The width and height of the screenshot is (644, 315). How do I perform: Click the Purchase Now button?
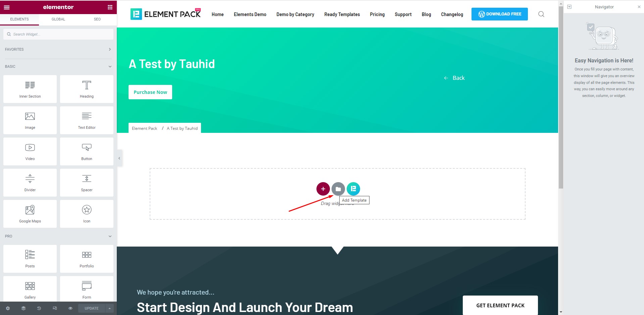click(x=150, y=92)
